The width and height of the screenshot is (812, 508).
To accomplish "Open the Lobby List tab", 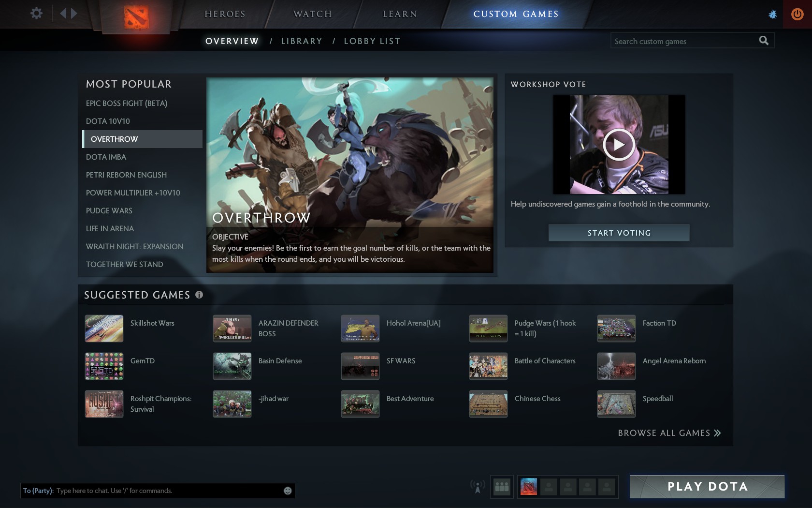I will 372,41.
